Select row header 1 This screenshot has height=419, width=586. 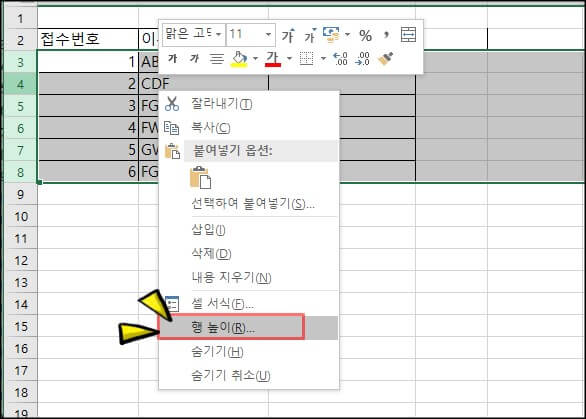pyautogui.click(x=21, y=18)
